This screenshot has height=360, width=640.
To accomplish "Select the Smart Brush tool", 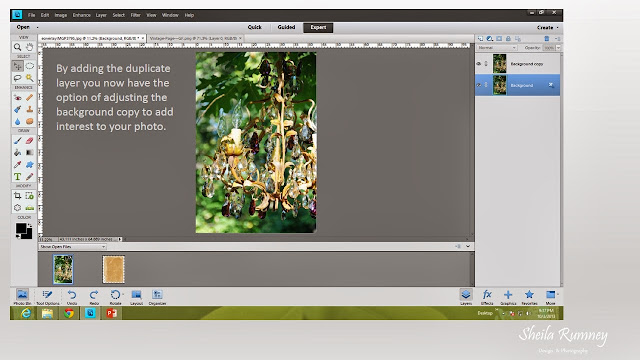I will [x=18, y=109].
